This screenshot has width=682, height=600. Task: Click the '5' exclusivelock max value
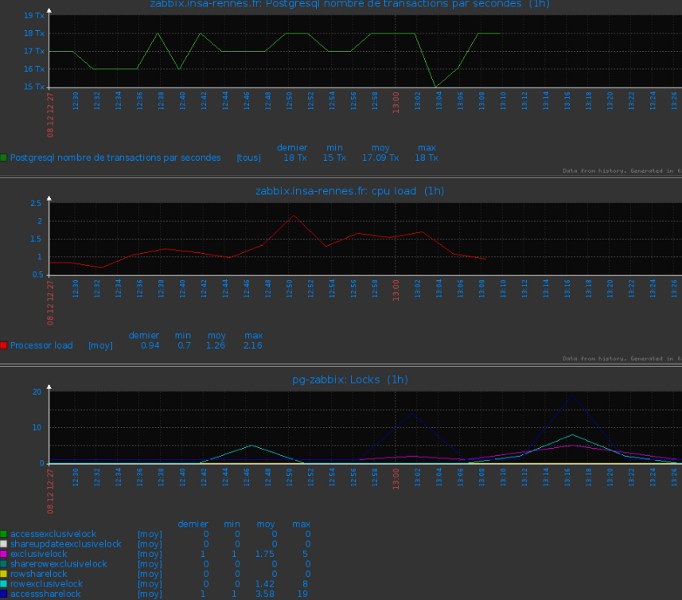pos(305,554)
